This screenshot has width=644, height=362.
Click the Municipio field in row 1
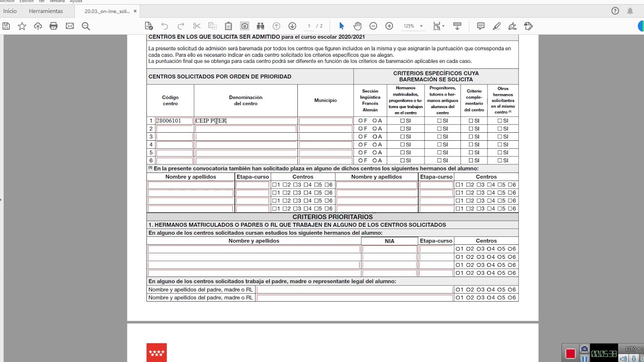point(326,121)
